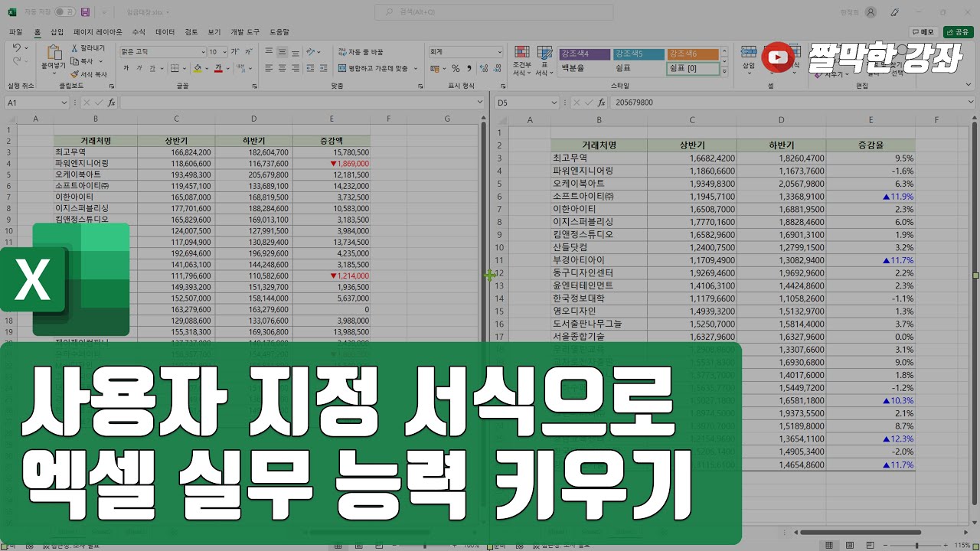Open the fill color dropdown arrow
This screenshot has height=551, width=980.
point(207,68)
